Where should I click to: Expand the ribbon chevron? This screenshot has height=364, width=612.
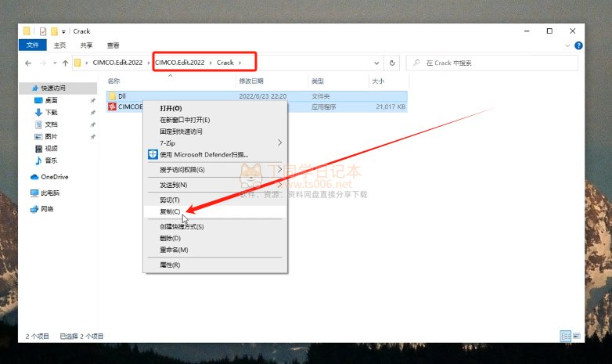click(x=567, y=45)
